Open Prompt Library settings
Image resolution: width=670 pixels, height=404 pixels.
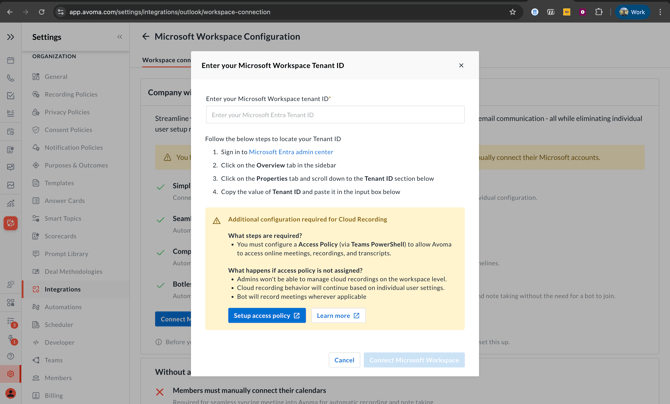click(x=66, y=254)
